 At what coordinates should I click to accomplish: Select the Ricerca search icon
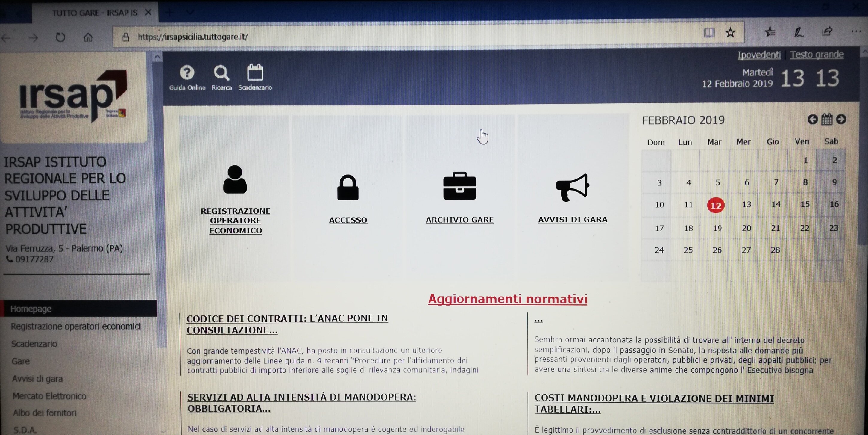tap(221, 72)
